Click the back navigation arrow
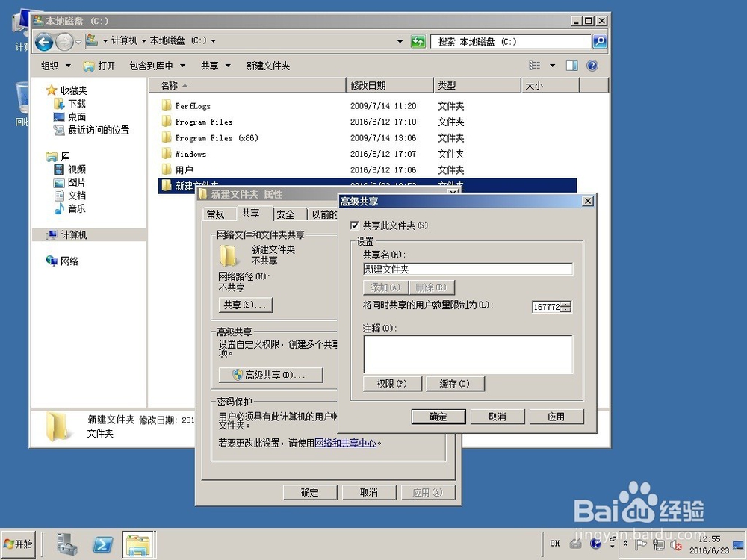Screen dimensions: 747x560 (x=44, y=41)
